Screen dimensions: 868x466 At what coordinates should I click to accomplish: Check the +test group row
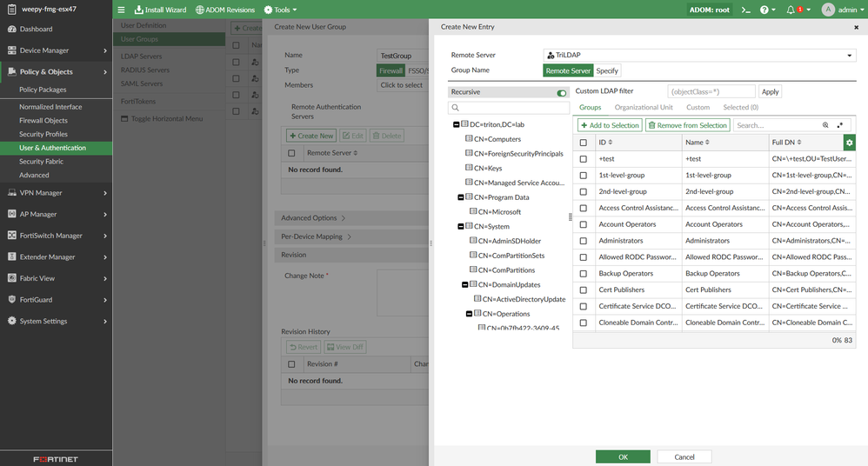[x=583, y=159]
